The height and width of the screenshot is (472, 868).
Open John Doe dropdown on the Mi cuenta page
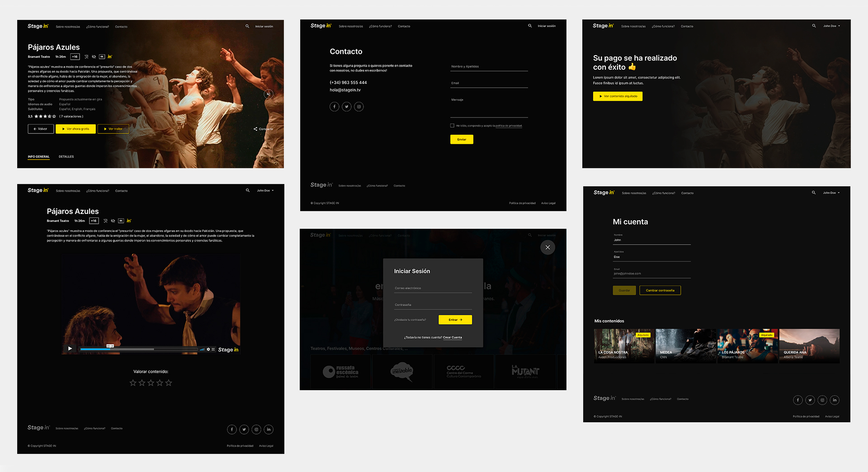(831, 193)
